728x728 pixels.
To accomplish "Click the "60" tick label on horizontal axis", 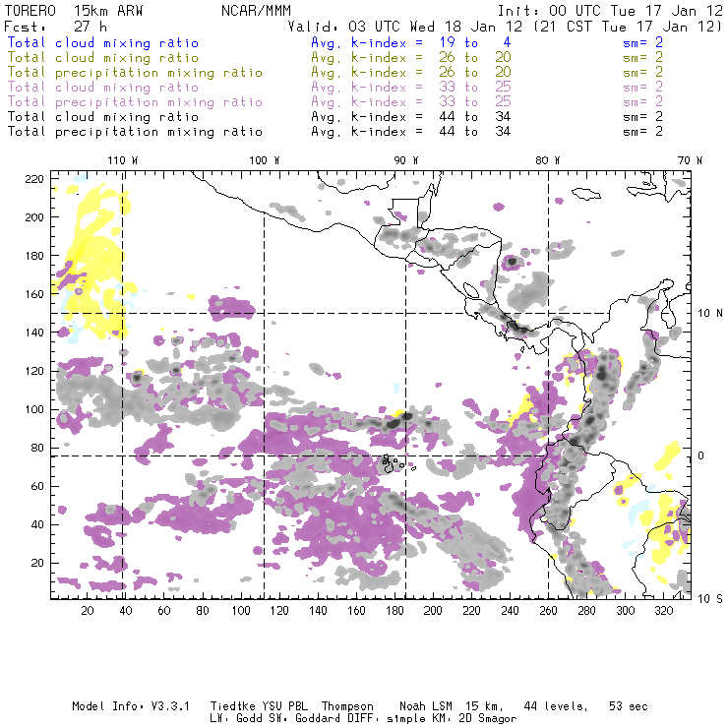I will tap(164, 611).
